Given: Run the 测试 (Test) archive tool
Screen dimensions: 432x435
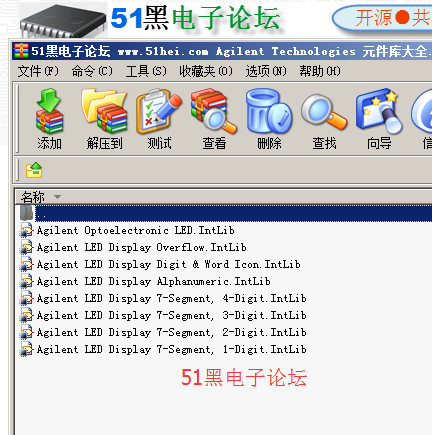Looking at the screenshot, I should (x=159, y=118).
